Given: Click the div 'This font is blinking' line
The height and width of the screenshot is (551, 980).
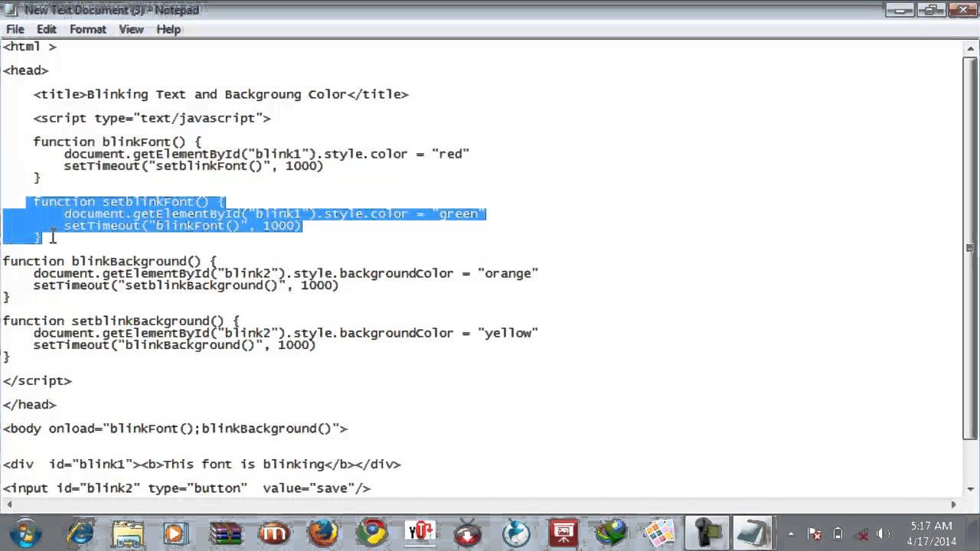Looking at the screenshot, I should 202,464.
